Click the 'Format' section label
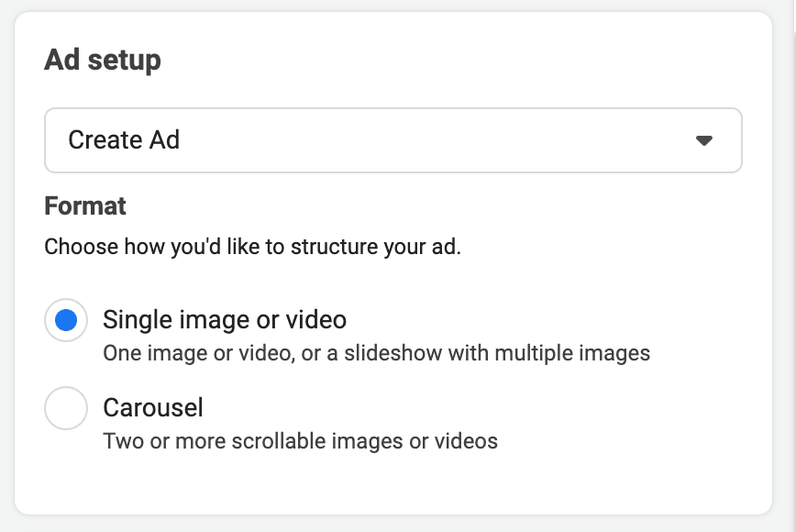Viewport: 796px width, 532px height. click(x=85, y=205)
